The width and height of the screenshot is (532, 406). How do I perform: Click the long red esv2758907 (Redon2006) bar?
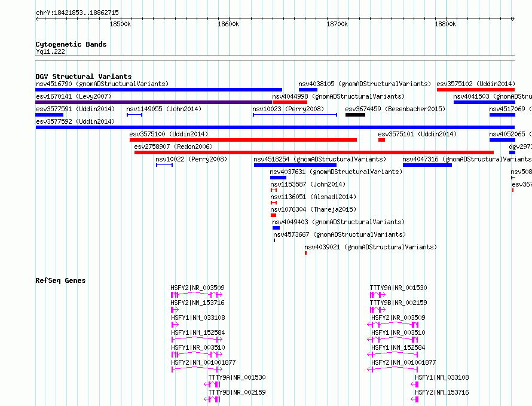[x=314, y=152]
